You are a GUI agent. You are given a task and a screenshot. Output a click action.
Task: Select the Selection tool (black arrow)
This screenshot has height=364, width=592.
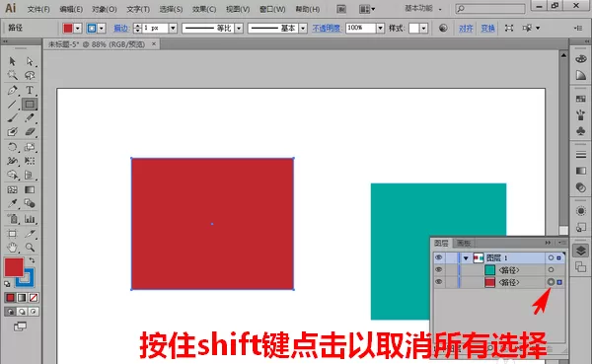pos(12,61)
